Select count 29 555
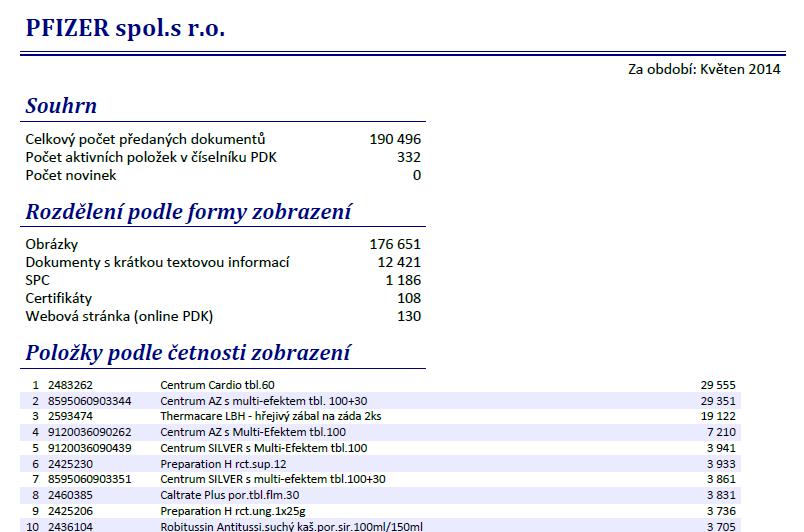This screenshot has width=804, height=532. [x=718, y=385]
